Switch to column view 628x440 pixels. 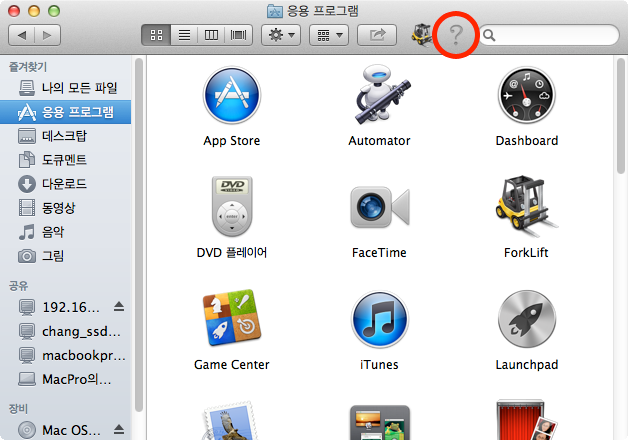click(211, 35)
